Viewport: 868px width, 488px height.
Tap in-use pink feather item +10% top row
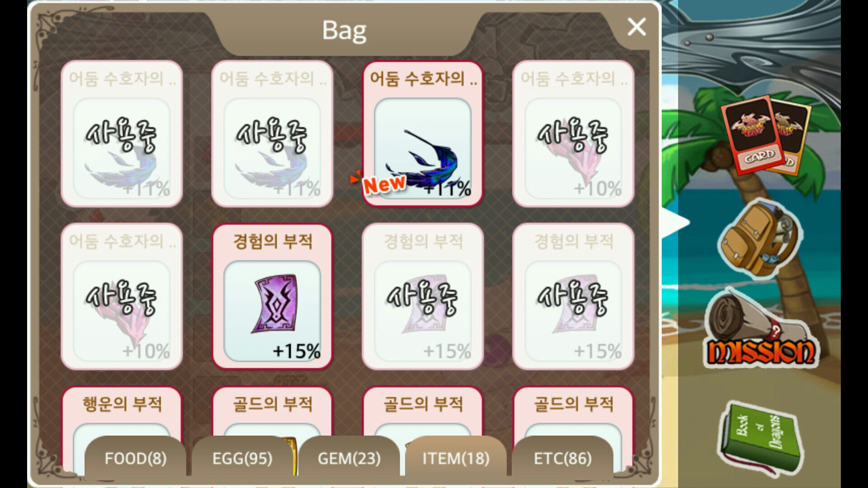[573, 134]
